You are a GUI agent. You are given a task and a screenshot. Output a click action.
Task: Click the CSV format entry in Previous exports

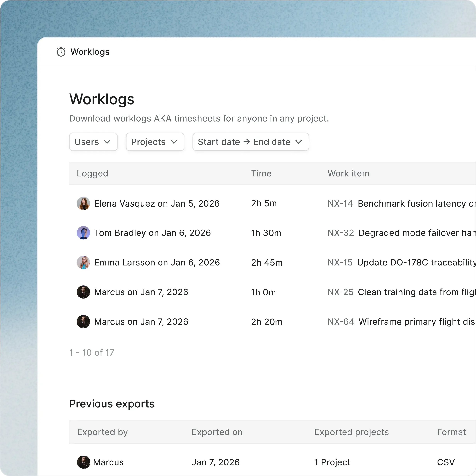point(445,462)
